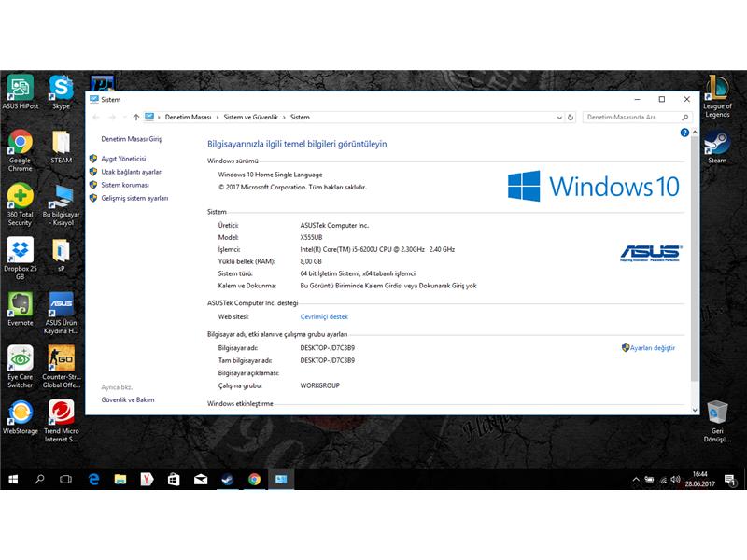Image resolution: width=747 pixels, height=560 pixels.
Task: Launch Counter-Strike Global Offensive desktop icon
Action: click(61, 367)
